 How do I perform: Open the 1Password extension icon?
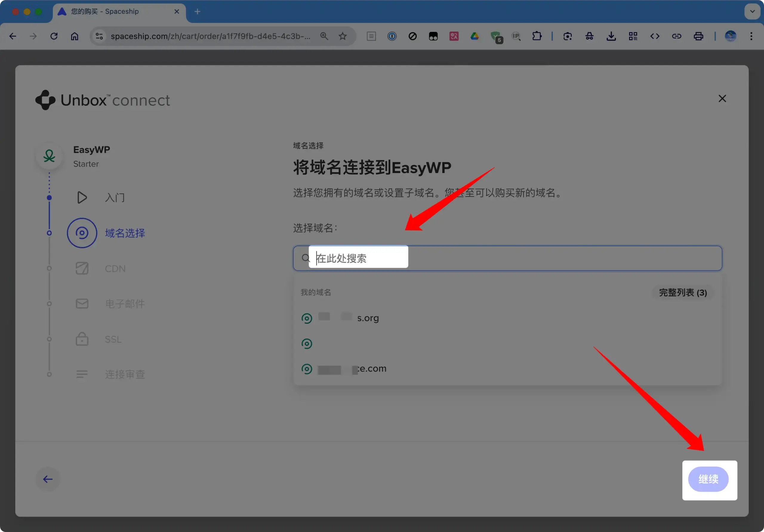pyautogui.click(x=392, y=36)
